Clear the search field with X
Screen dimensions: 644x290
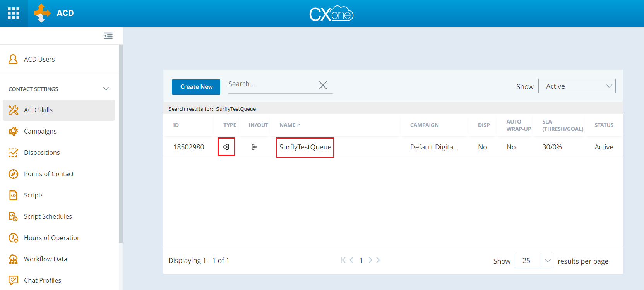coord(323,85)
